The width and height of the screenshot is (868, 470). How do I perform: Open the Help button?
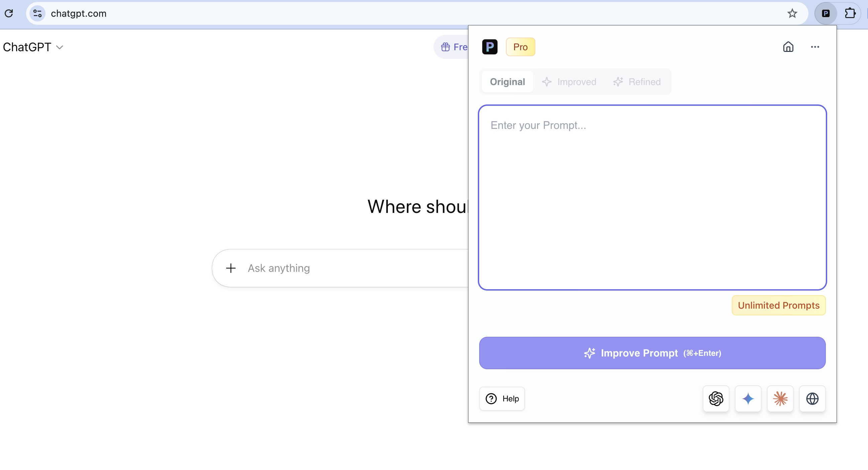click(502, 398)
